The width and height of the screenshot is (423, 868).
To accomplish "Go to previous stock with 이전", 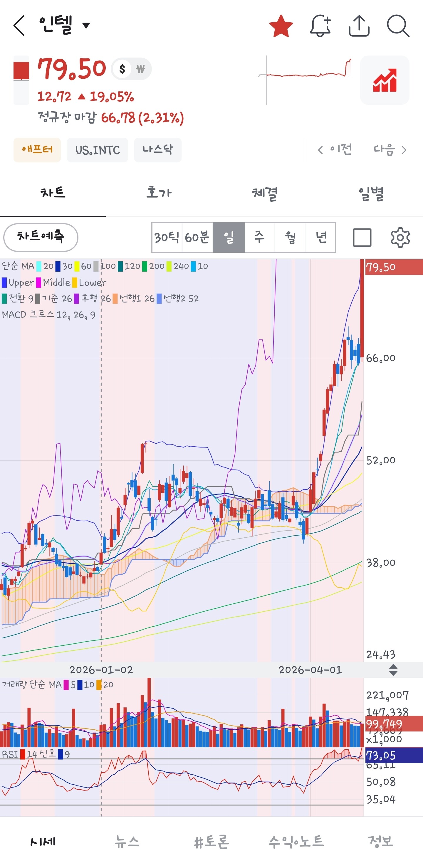I will coord(335,149).
